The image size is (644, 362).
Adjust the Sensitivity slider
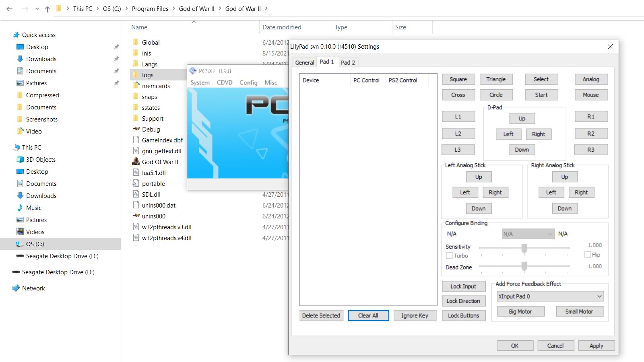coord(524,249)
